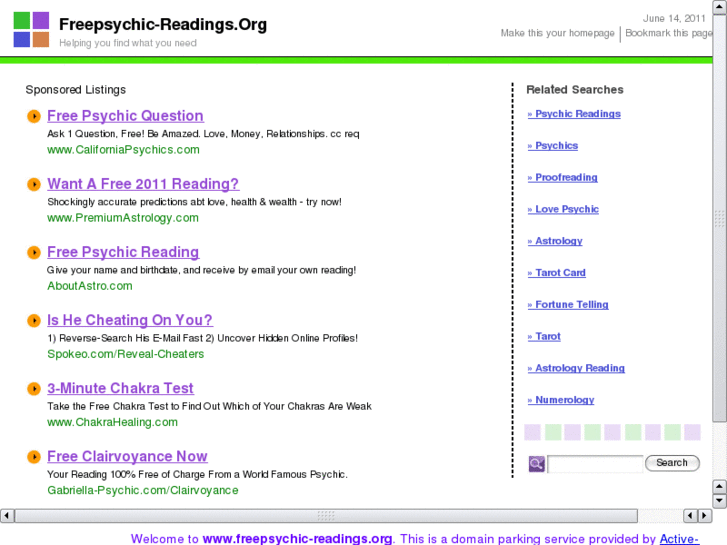
Task: Visit www.ChakraHealing.com URL
Action: point(112,423)
